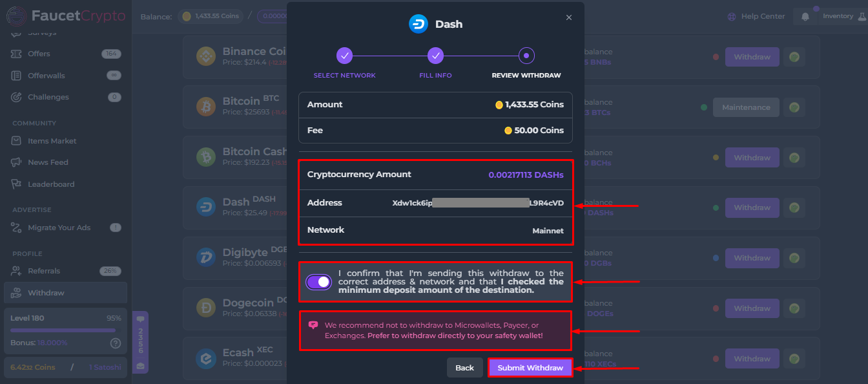Open the chat side tab
The width and height of the screenshot is (868, 384).
(x=141, y=343)
